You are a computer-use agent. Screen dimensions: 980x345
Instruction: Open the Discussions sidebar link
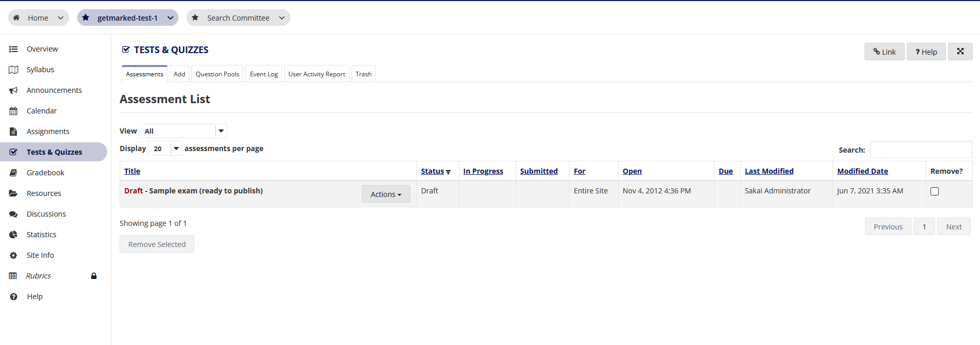pos(46,214)
